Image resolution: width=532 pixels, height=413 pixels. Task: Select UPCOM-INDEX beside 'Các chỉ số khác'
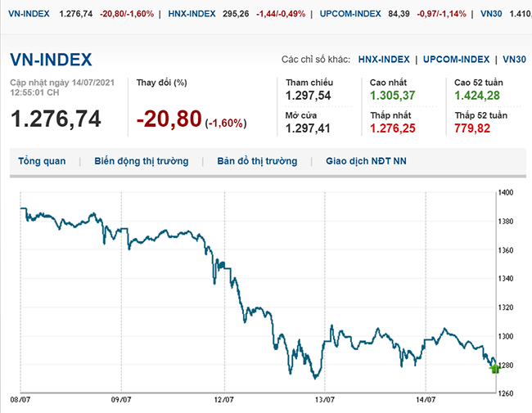pos(457,60)
